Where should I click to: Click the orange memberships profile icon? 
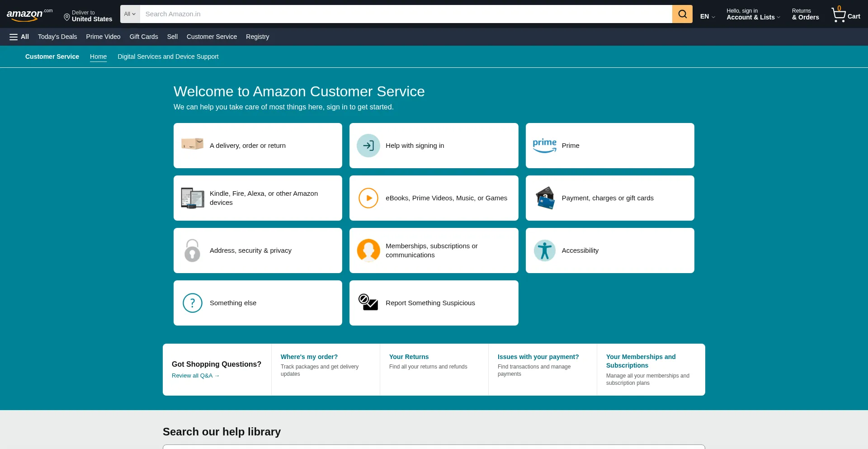tap(368, 250)
